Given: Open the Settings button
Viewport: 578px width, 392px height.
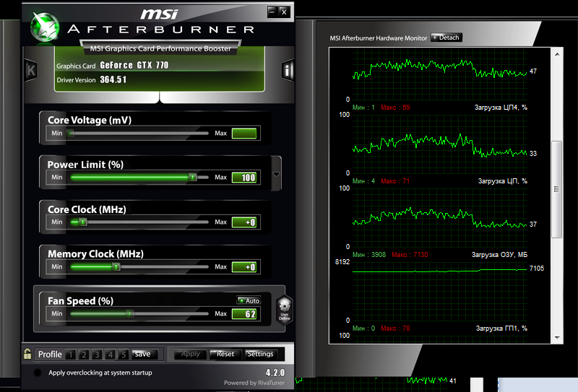Looking at the screenshot, I should [260, 354].
